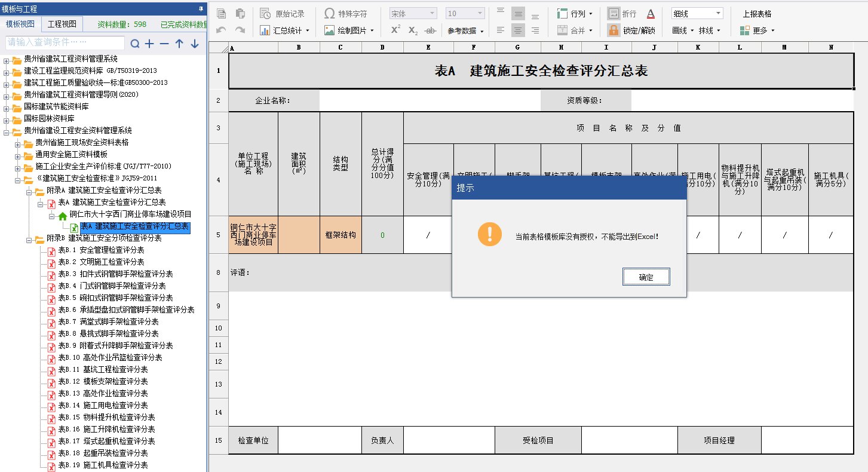
Task: Click the search query input field
Action: click(65, 43)
